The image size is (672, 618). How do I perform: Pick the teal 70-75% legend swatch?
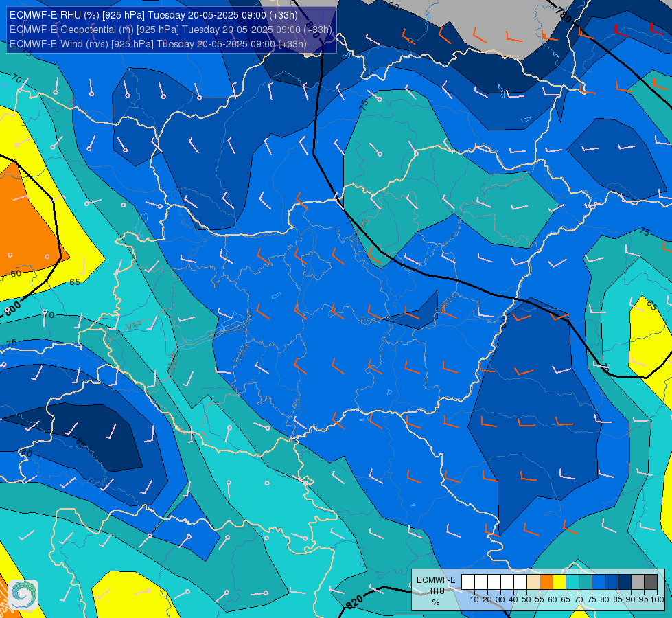[586, 582]
